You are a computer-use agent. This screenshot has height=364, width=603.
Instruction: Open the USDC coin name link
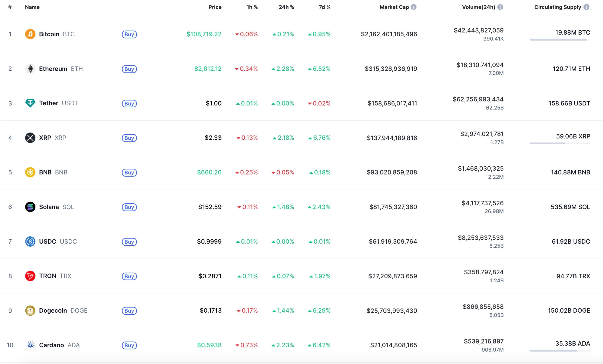[x=48, y=241]
